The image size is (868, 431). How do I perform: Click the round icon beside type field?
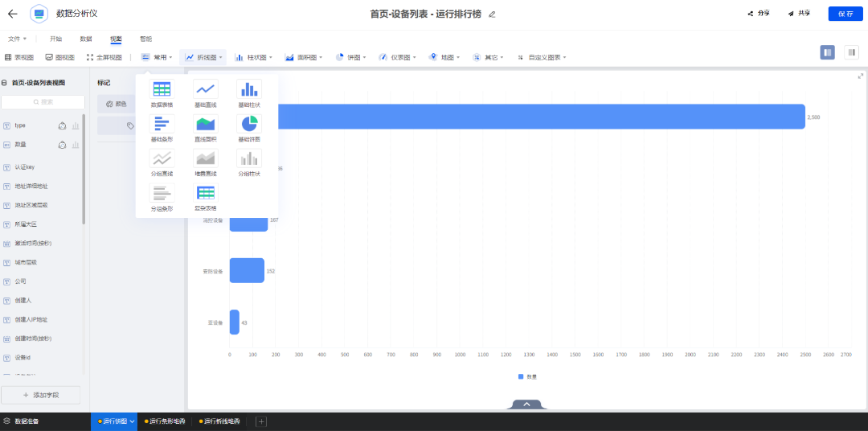[63, 125]
